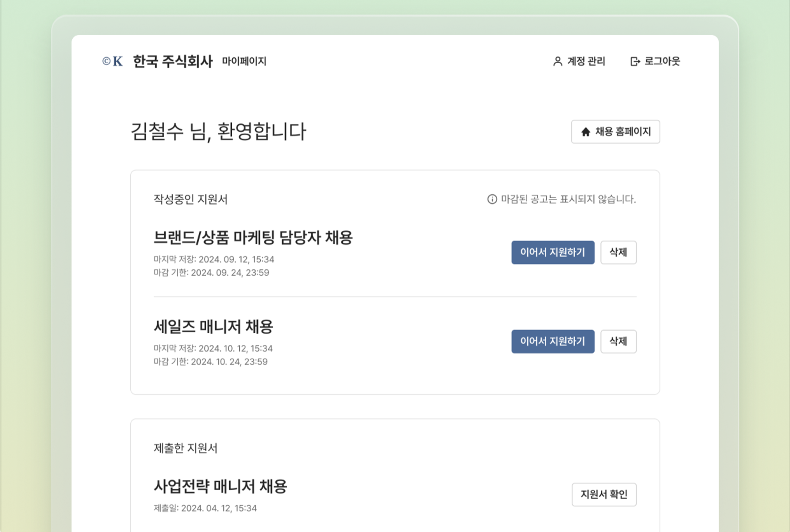Go to 마이페이지 in the header
The image size is (790, 532).
click(244, 61)
